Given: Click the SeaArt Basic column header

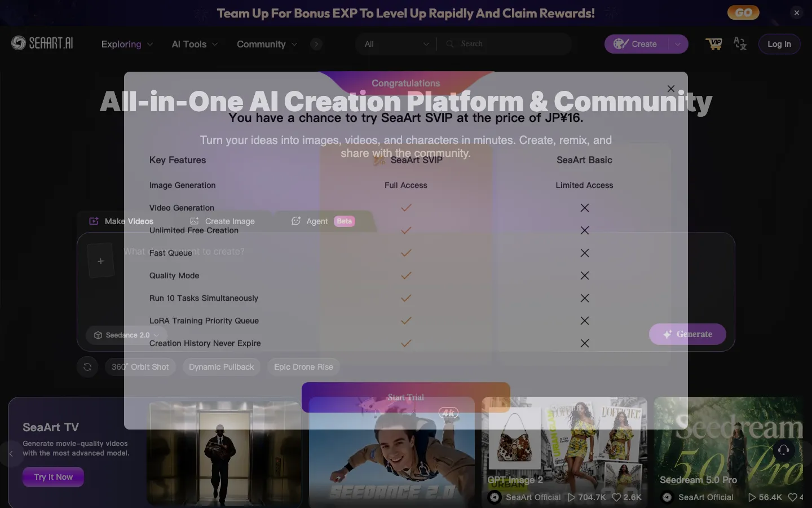Looking at the screenshot, I should click(x=584, y=160).
